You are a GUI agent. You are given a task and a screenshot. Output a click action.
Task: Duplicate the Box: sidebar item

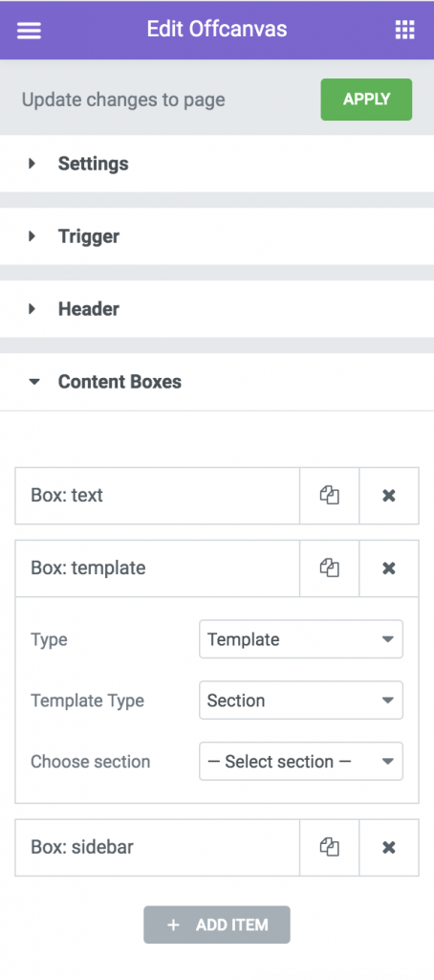329,848
